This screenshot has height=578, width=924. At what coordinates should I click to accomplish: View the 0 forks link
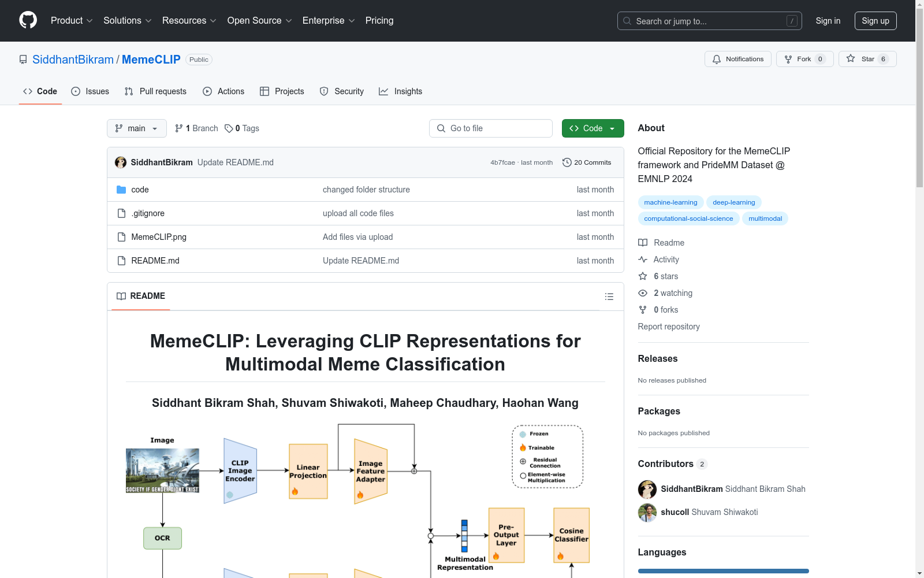[658, 310]
